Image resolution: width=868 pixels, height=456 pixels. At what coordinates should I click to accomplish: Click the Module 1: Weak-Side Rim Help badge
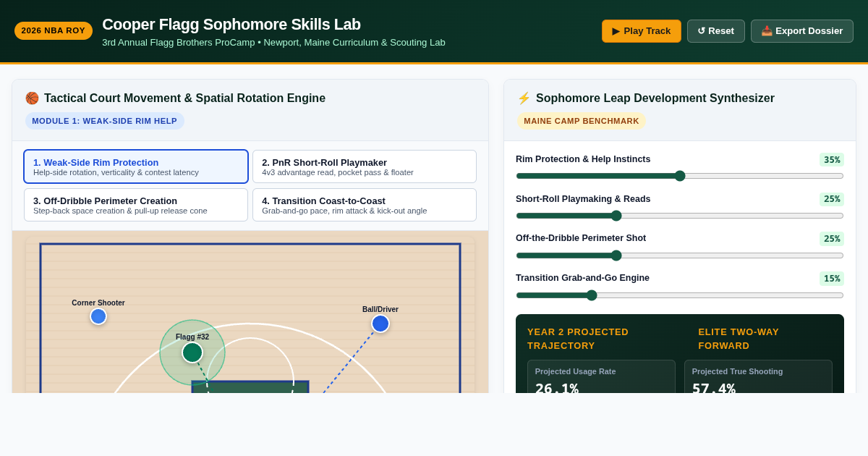coord(105,121)
